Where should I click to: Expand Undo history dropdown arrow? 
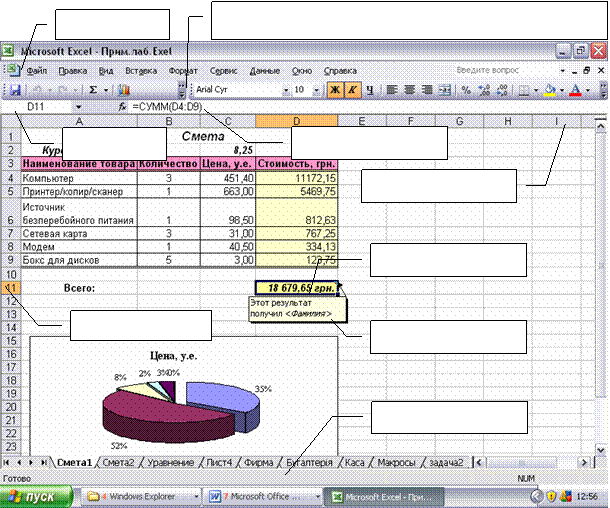tap(50, 91)
